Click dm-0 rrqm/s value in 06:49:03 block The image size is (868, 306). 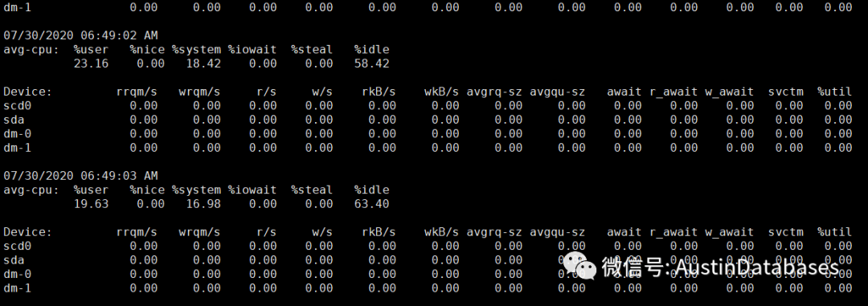pos(144,275)
